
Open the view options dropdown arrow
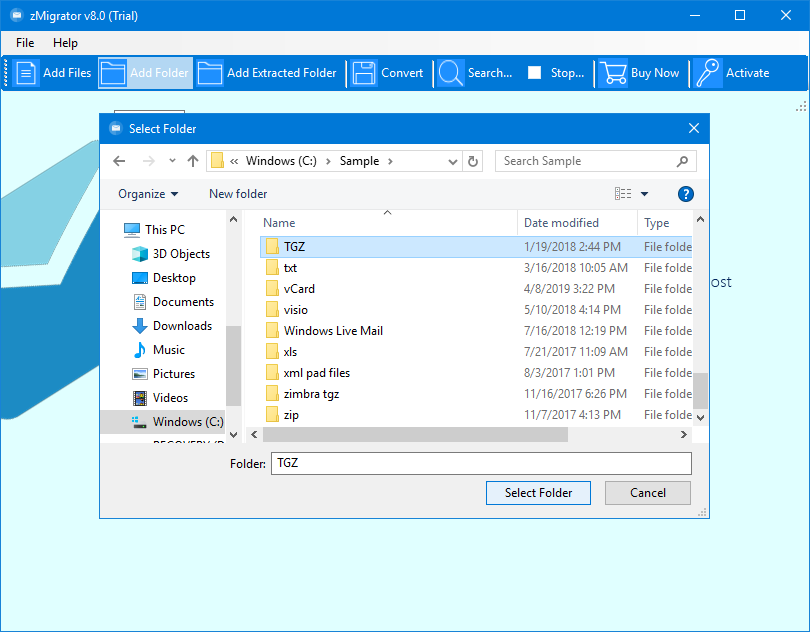(644, 194)
